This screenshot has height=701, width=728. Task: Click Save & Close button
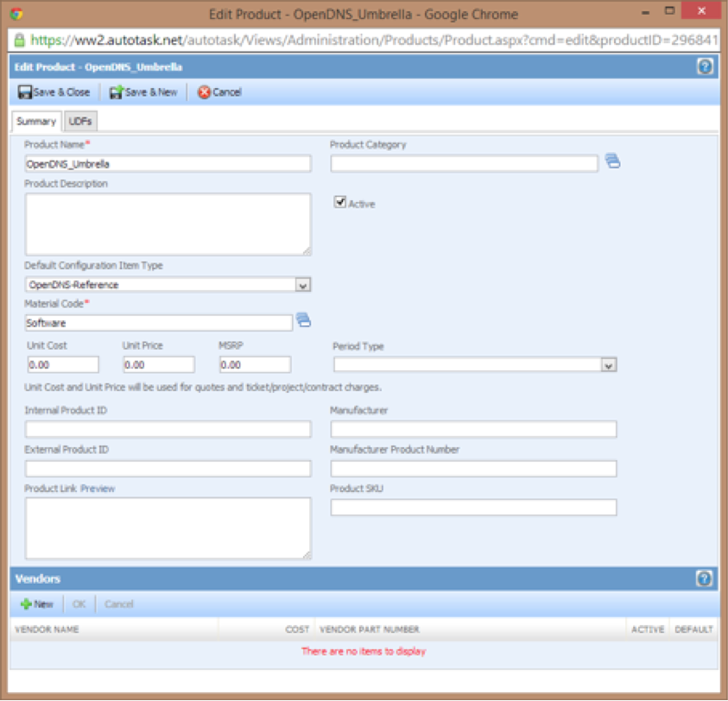[54, 92]
